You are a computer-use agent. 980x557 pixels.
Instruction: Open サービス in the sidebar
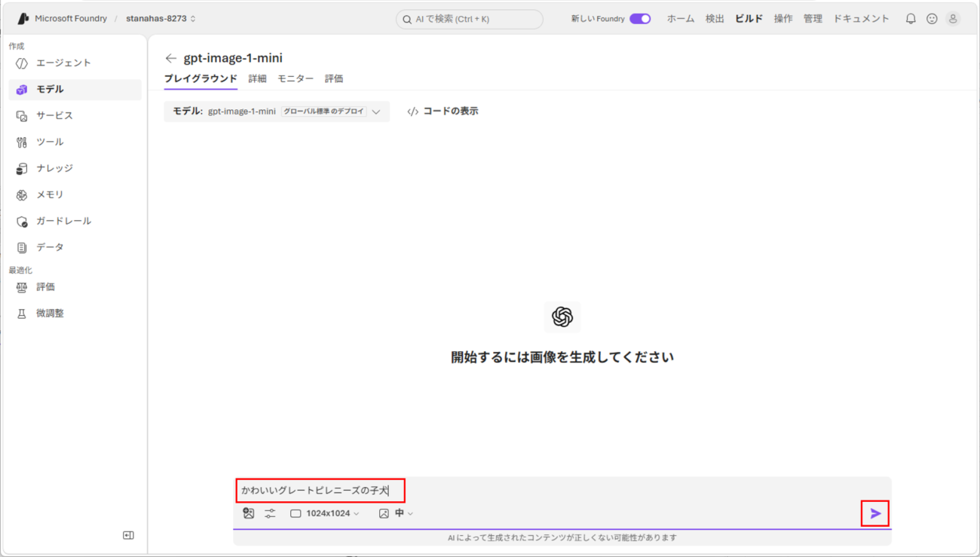[x=75, y=116]
